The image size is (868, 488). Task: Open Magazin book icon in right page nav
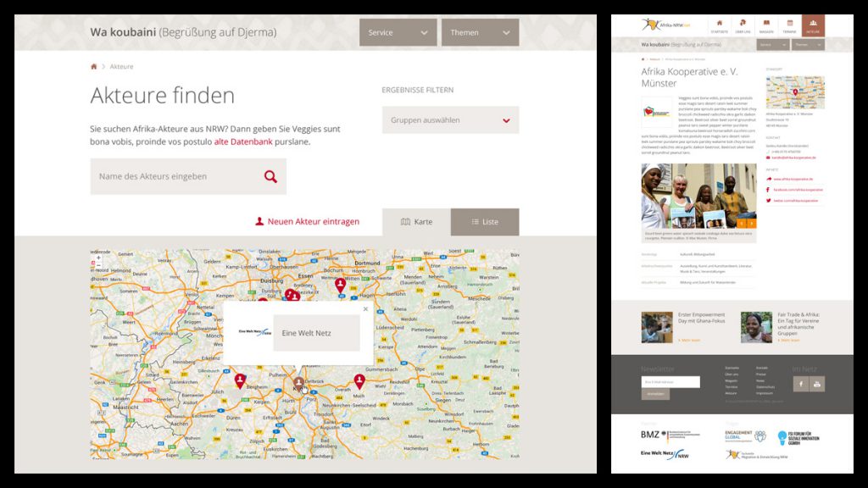[766, 25]
